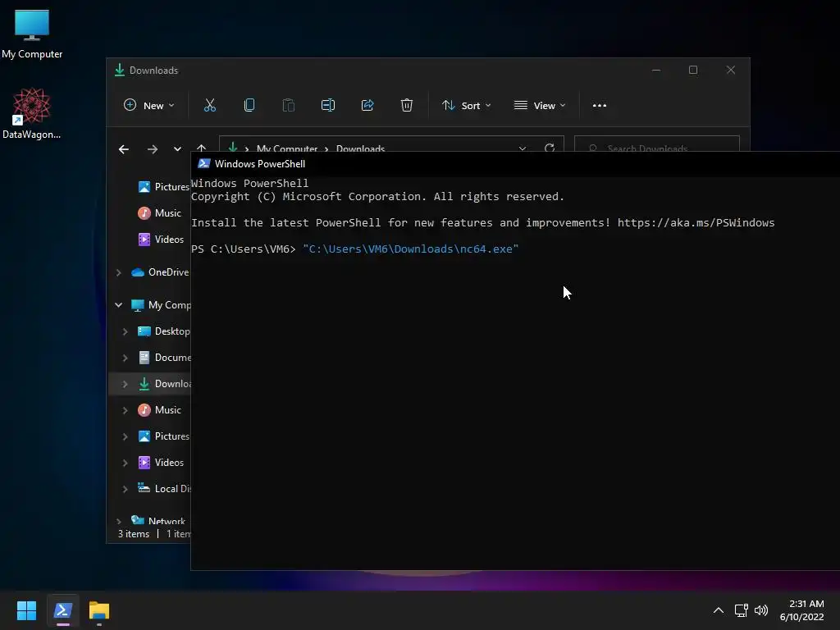Viewport: 840px width, 630px height.
Task: Select My Computer in the navigation tree
Action: pos(161,305)
